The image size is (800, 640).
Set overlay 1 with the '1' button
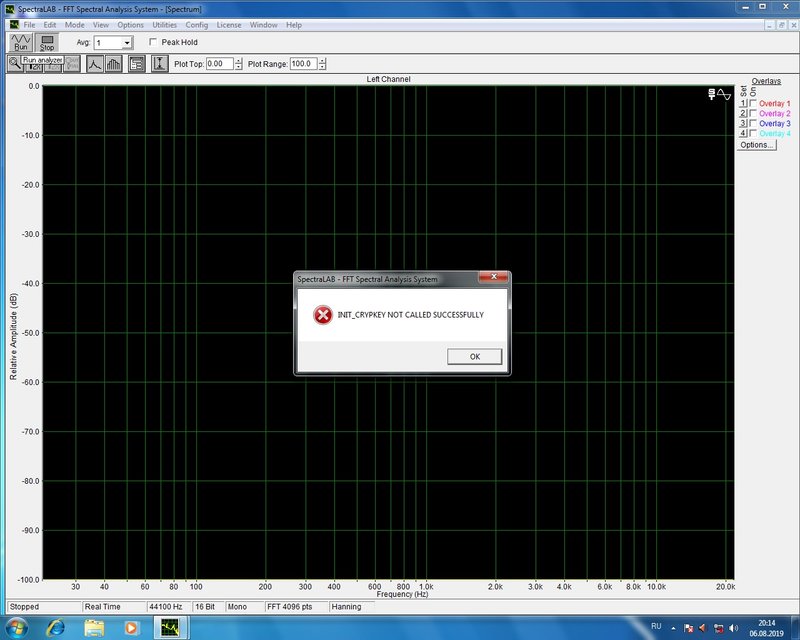tap(743, 103)
